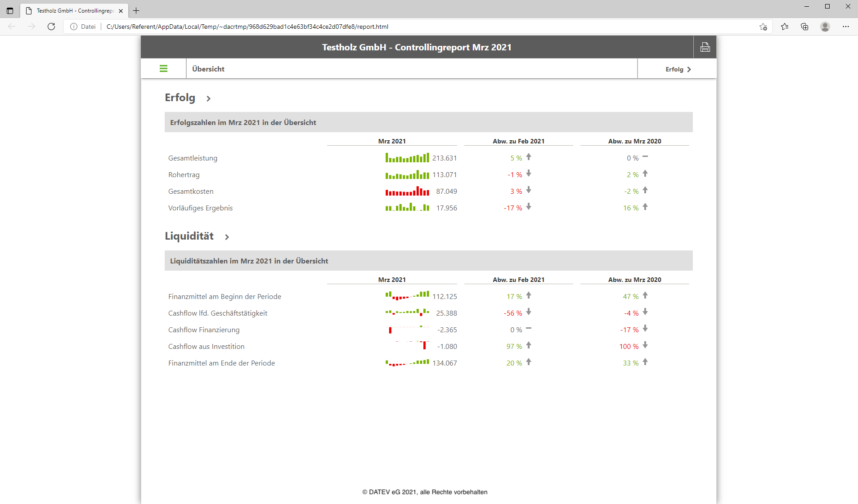The width and height of the screenshot is (858, 504).
Task: Open a new browser tab
Action: click(136, 11)
